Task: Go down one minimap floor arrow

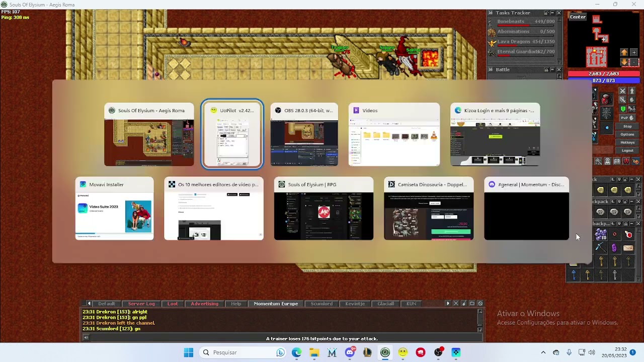Action: coord(624,62)
